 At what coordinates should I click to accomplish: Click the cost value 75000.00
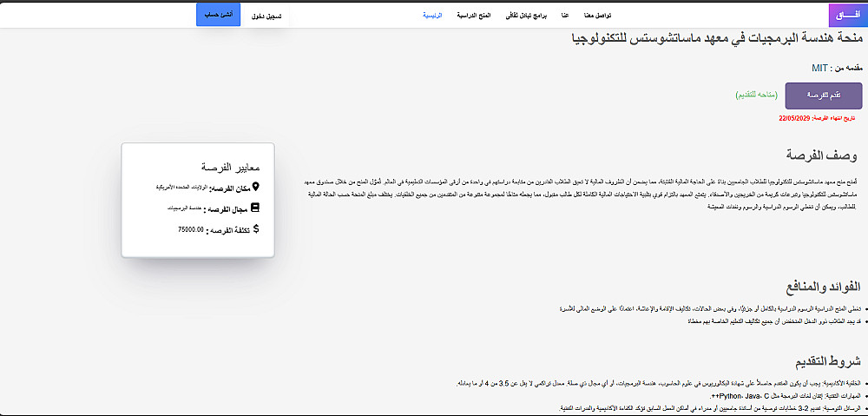tap(191, 228)
